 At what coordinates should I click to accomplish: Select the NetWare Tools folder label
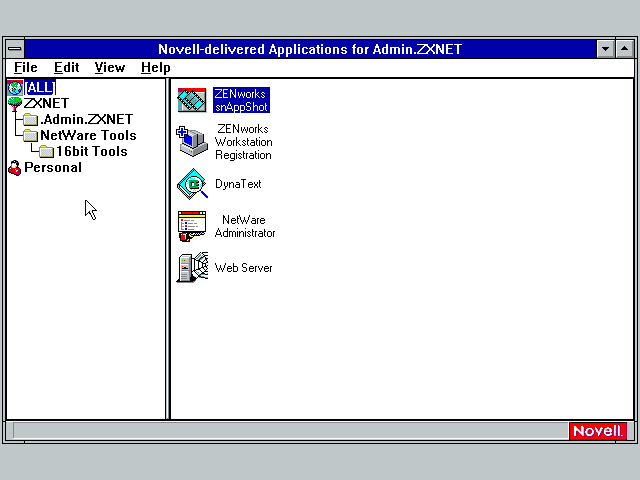point(88,135)
